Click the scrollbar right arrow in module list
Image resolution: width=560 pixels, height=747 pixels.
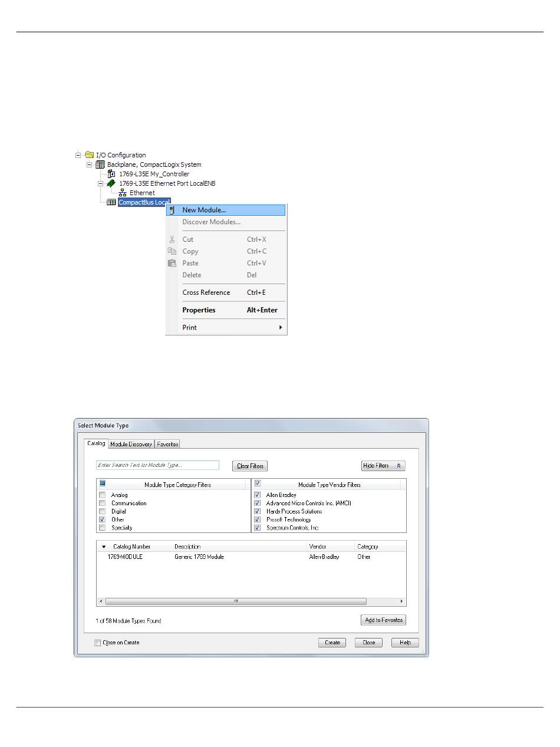point(402,601)
